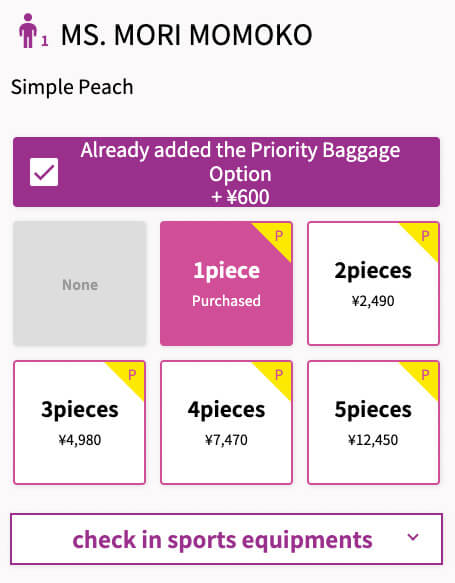This screenshot has height=583, width=455.
Task: Click yellow P badge on 5pieces tile
Action: pos(423,376)
